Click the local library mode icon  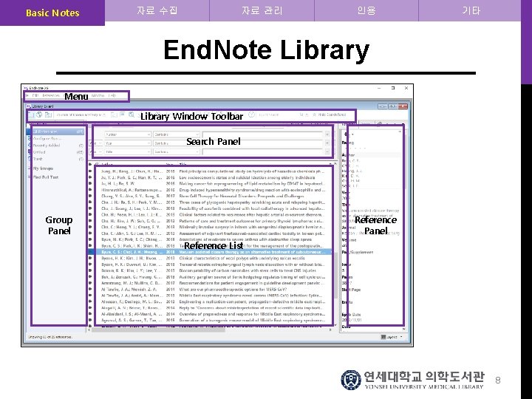point(31,115)
